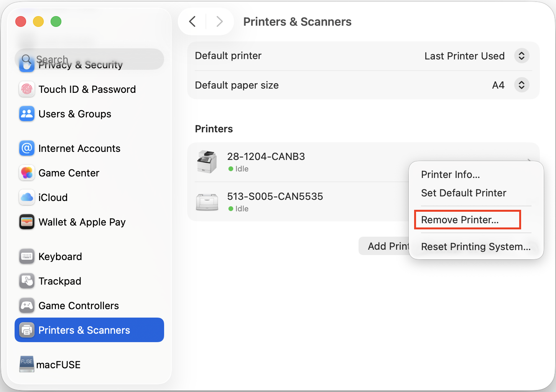556x392 pixels.
Task: Open Wallet & Apple Pay icon
Action: click(27, 222)
